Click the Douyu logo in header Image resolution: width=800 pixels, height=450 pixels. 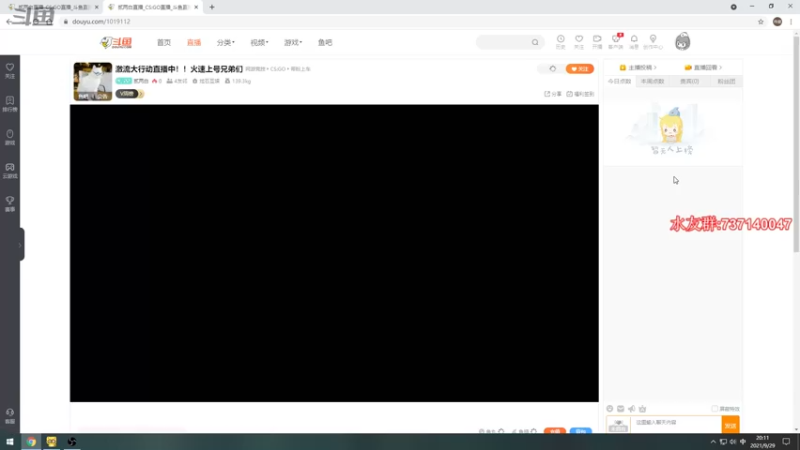(x=116, y=42)
